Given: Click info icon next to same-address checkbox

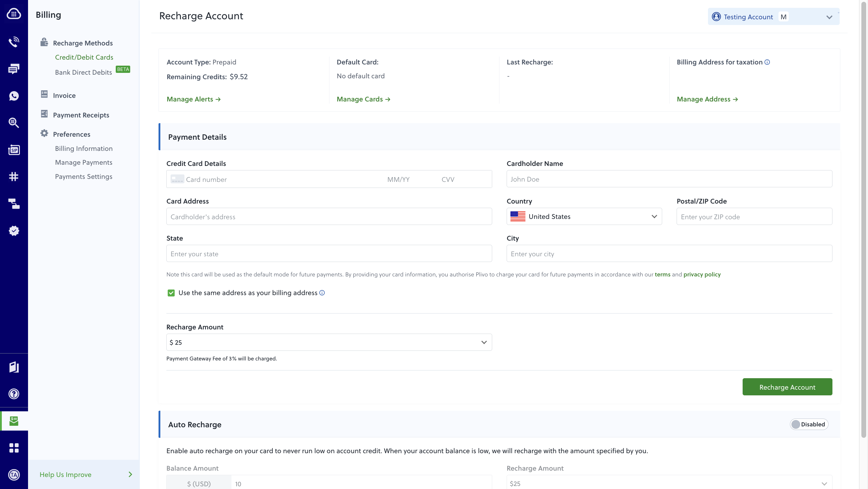Looking at the screenshot, I should point(322,293).
